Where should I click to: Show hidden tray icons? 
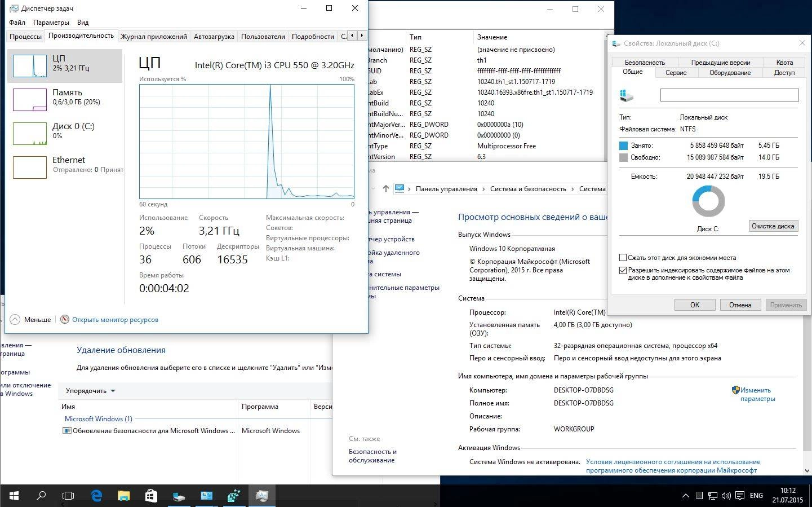click(685, 496)
